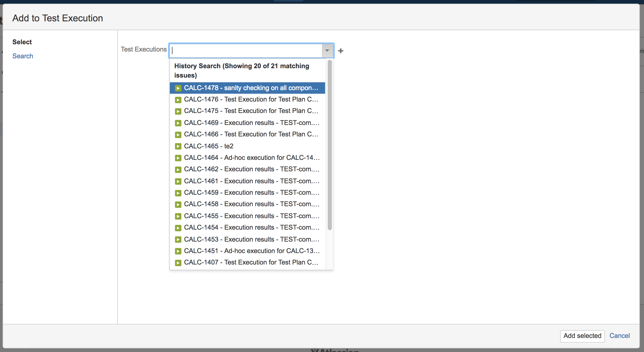Click the plus icon beside Test Executions field
Viewport: 644px width, 352px height.
coord(340,51)
